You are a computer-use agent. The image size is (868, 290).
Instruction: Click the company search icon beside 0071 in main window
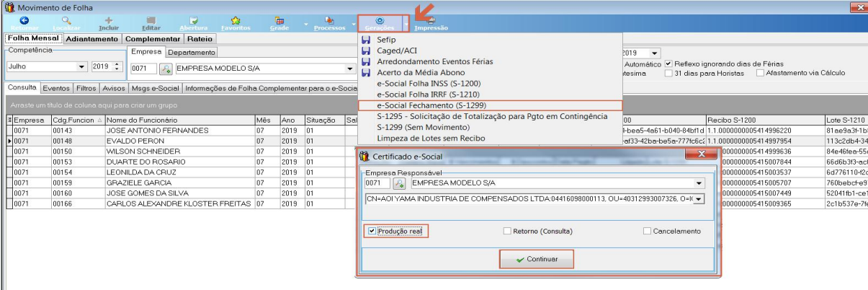(166, 69)
